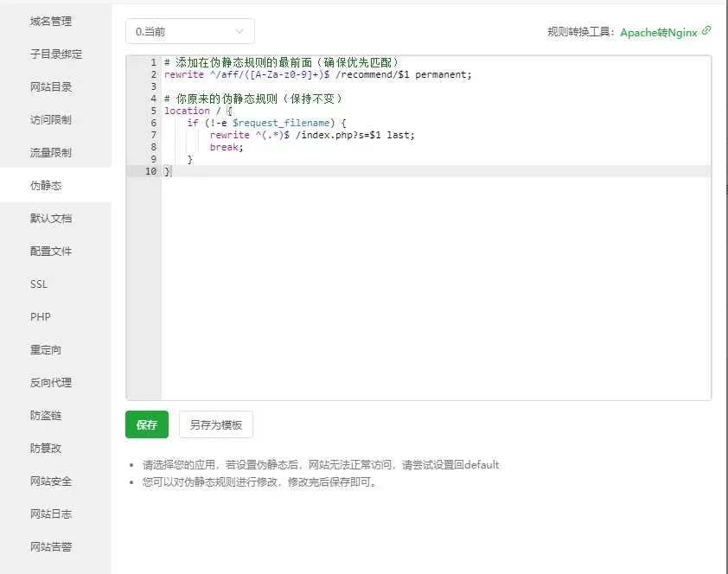The width and height of the screenshot is (728, 574).
Task: Click external link icon beside Apache转Nginx
Action: (706, 30)
